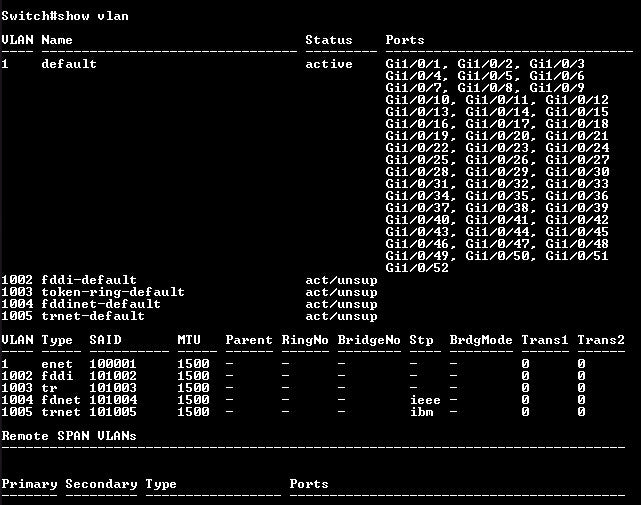The width and height of the screenshot is (641, 505).
Task: Select port 'Gi1/0/32'
Action: 497,184
